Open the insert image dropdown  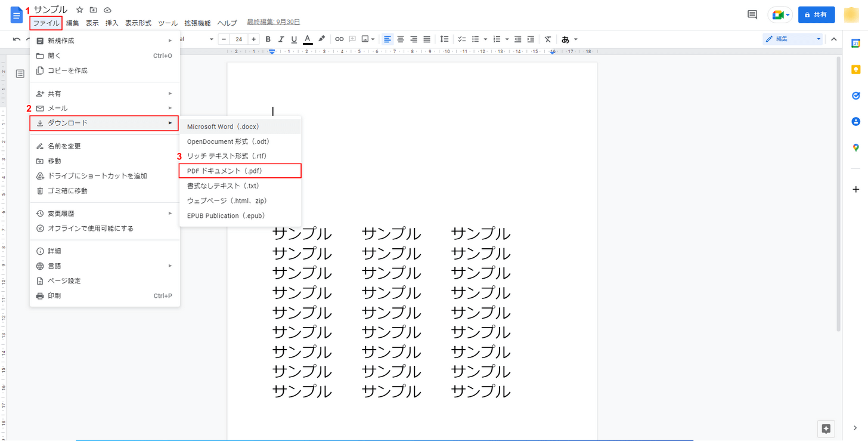368,39
